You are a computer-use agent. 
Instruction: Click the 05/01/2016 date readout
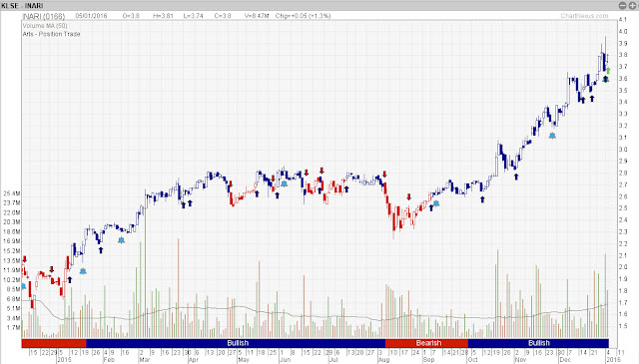91,16
